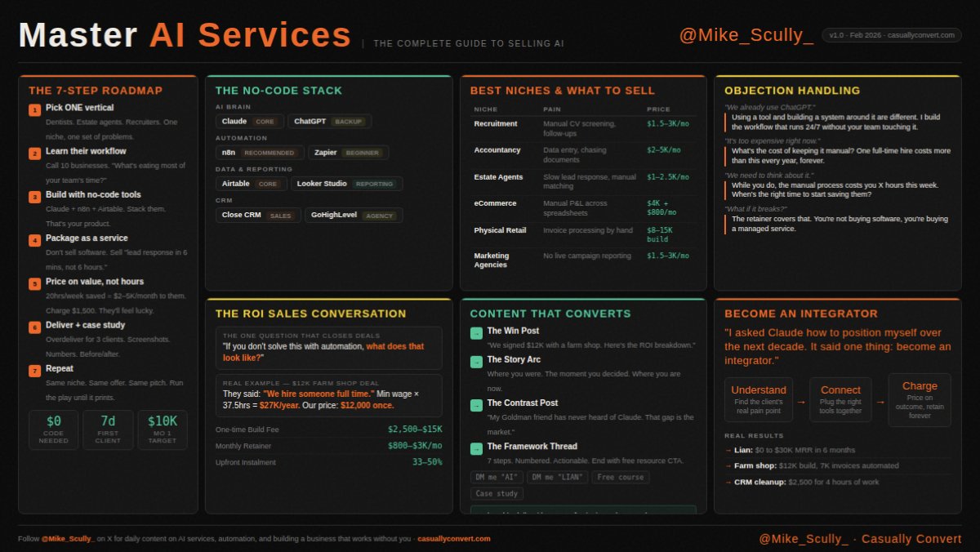Click the green arrow icon beside The Win Post
This screenshot has height=552, width=980.
tap(476, 333)
